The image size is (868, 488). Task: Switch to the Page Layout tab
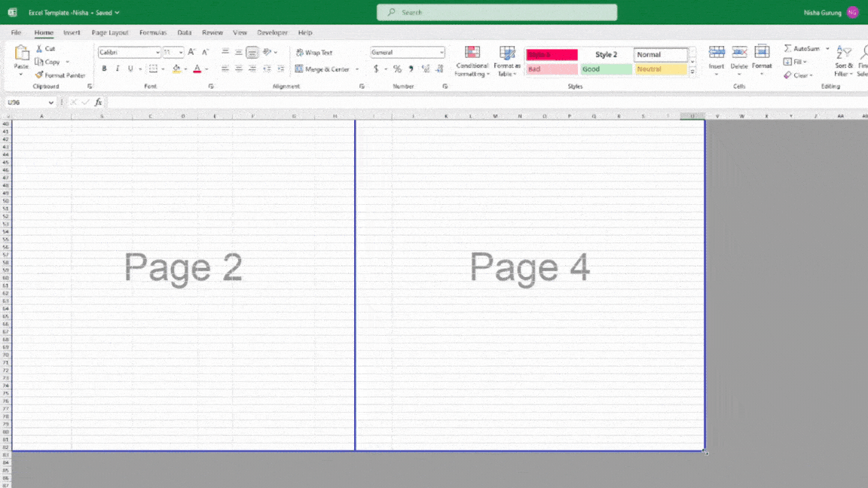(110, 32)
